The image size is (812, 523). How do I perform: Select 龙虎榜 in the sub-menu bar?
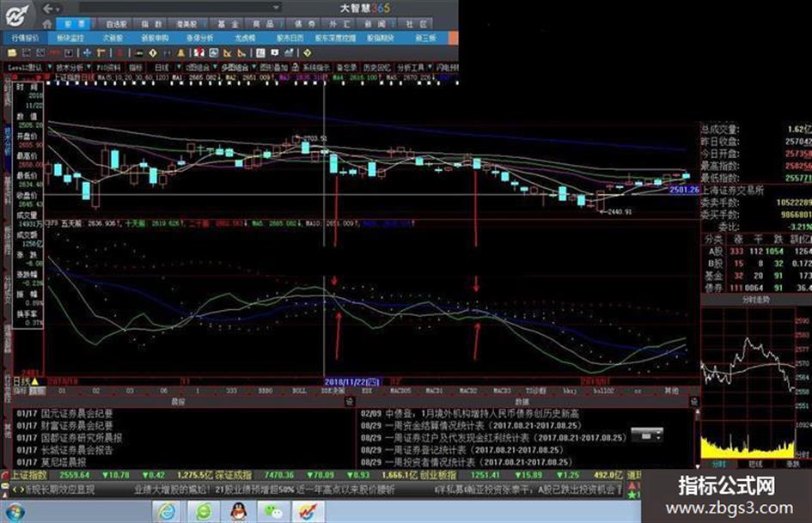[x=245, y=38]
